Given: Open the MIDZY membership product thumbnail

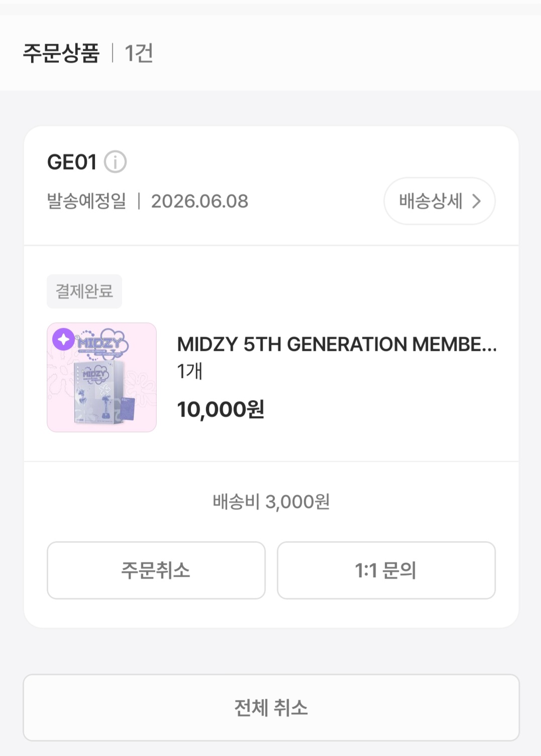Looking at the screenshot, I should [102, 377].
